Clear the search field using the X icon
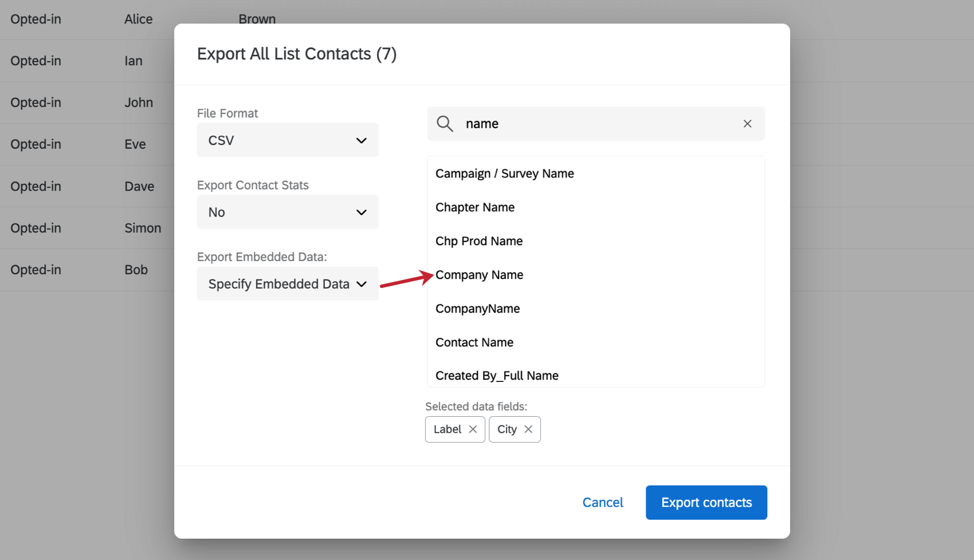The width and height of the screenshot is (974, 560). [x=747, y=124]
